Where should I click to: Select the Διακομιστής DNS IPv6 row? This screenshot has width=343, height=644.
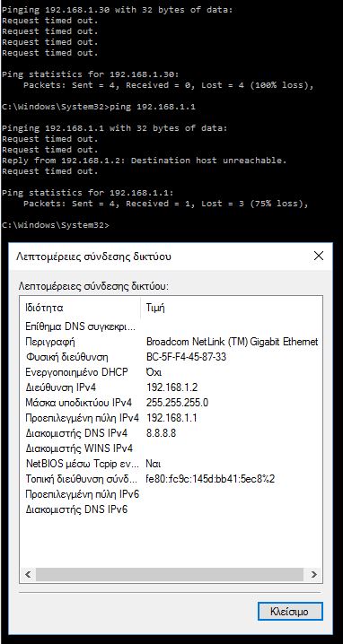pyautogui.click(x=171, y=509)
